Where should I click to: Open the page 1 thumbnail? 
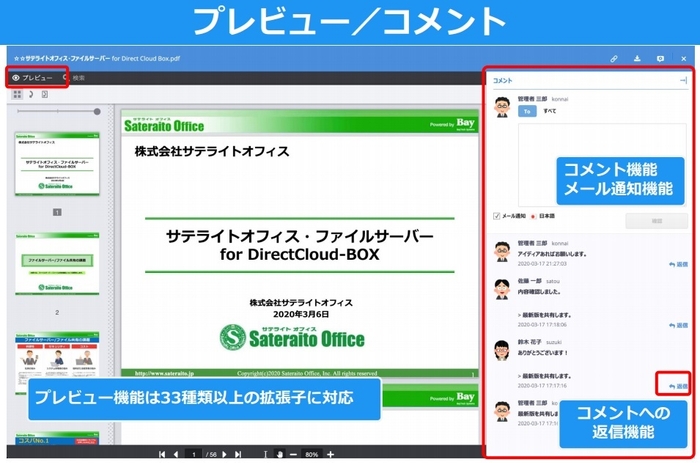point(57,164)
